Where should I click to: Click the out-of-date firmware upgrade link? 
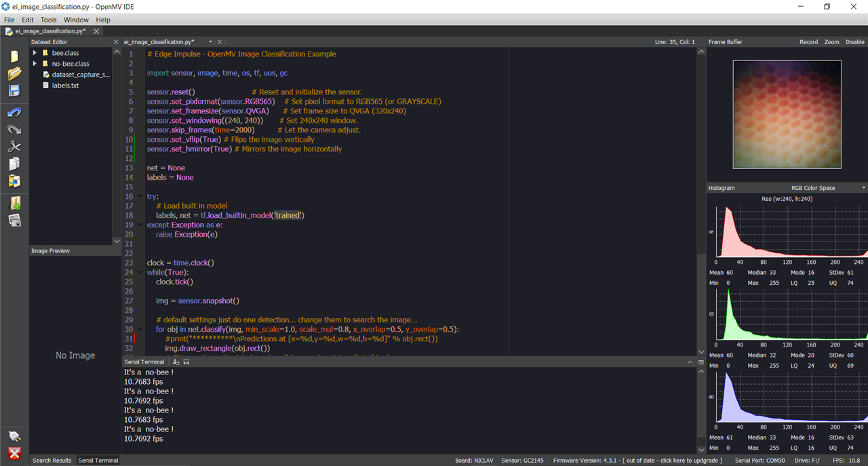(637, 461)
